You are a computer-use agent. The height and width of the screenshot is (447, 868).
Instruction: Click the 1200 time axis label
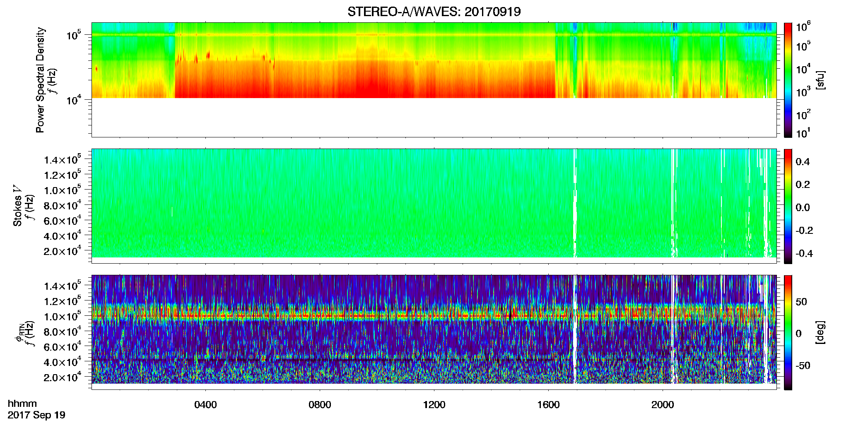pyautogui.click(x=434, y=405)
